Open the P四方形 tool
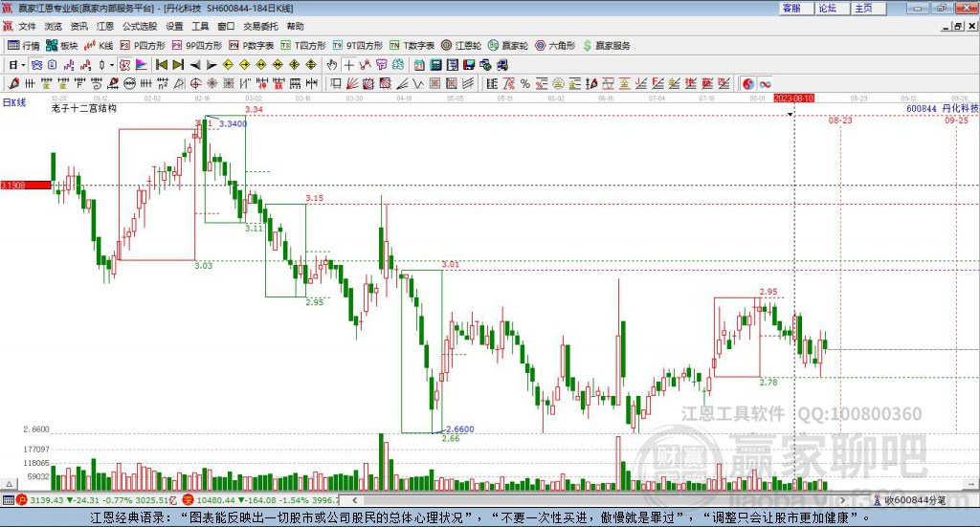 (143, 46)
